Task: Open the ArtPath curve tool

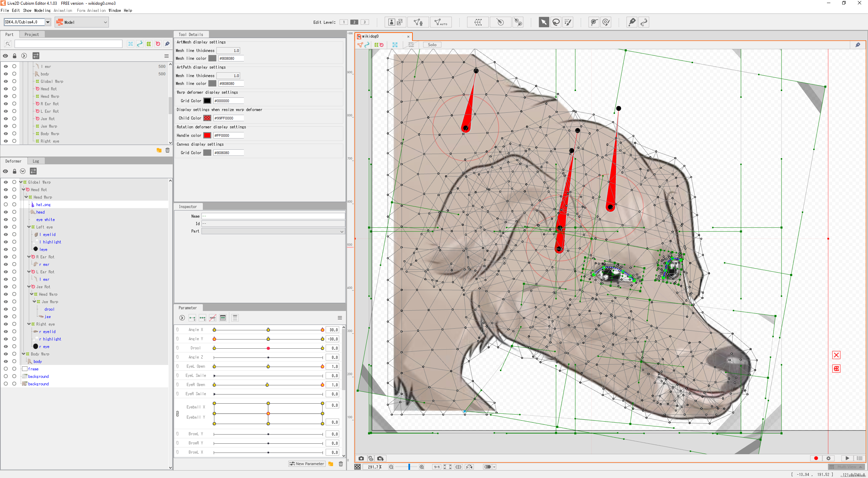Action: point(643,22)
